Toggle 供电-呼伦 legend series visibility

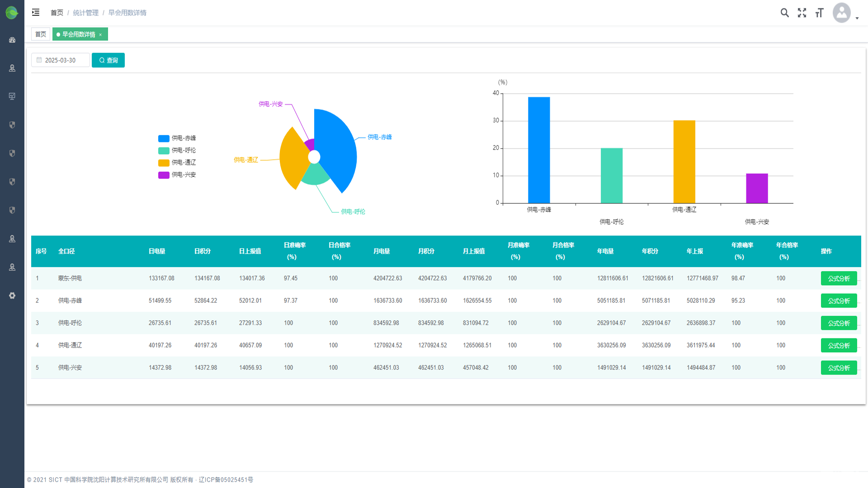177,150
